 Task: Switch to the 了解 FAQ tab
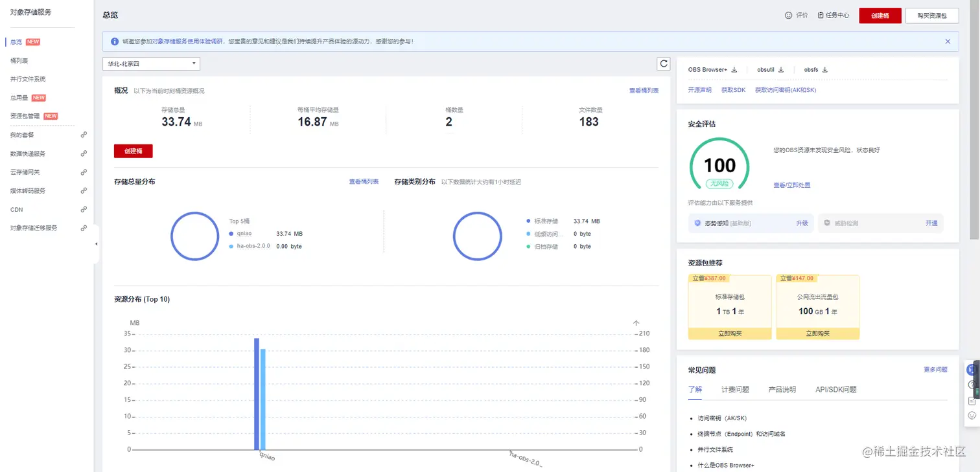point(695,389)
